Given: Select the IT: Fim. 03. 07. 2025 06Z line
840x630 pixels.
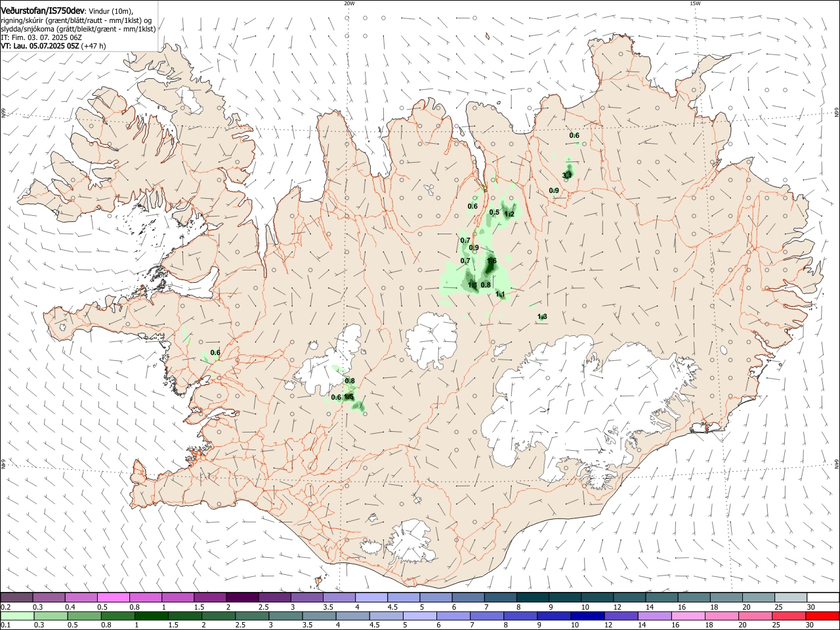Looking at the screenshot, I should (x=41, y=37).
